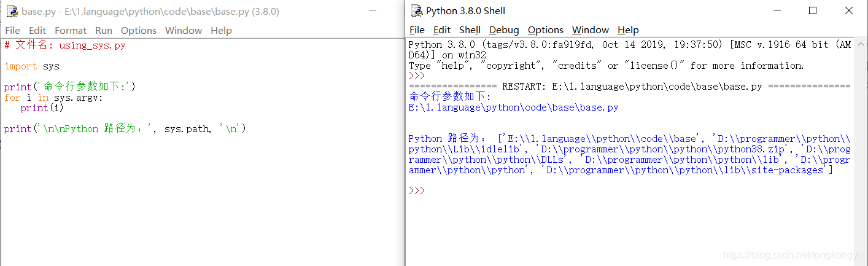Click the blue output '命令行参数如下:' in Shell

pos(450,97)
